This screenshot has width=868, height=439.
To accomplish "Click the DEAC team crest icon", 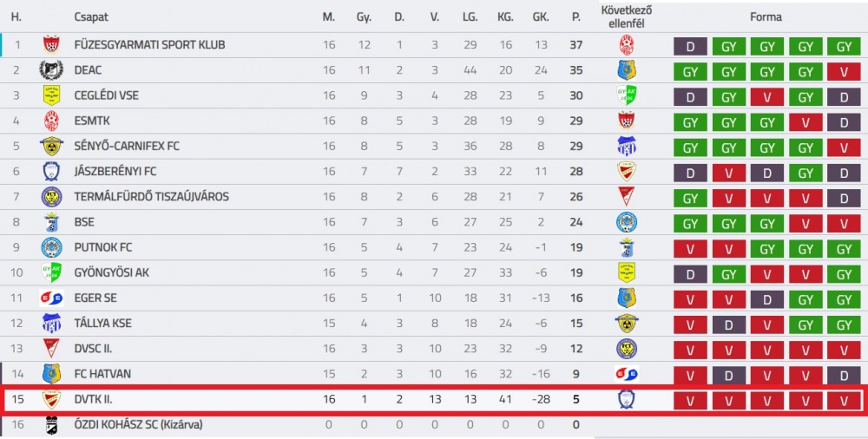I will point(51,70).
